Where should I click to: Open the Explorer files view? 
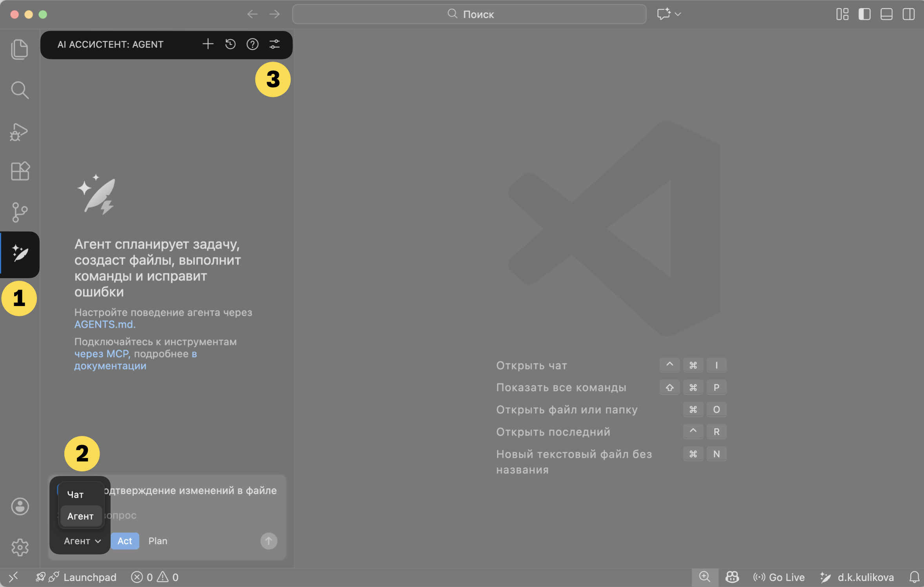20,49
